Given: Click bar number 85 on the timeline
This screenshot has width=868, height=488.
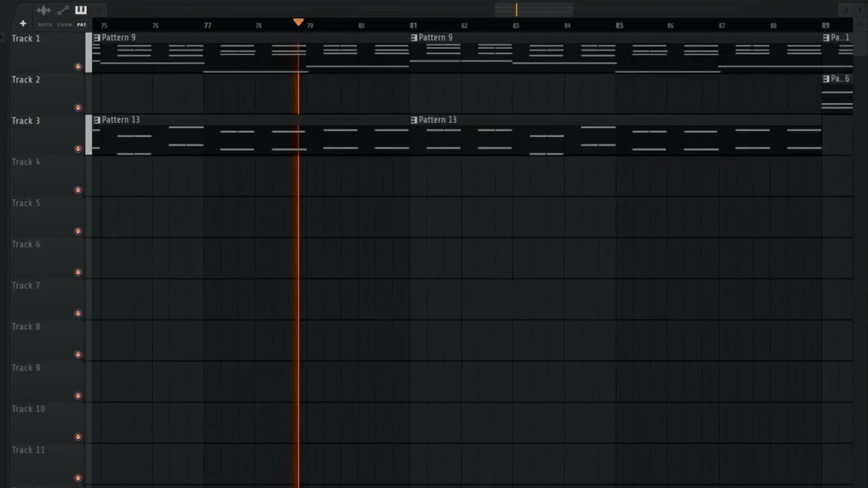Looking at the screenshot, I should pyautogui.click(x=619, y=26).
